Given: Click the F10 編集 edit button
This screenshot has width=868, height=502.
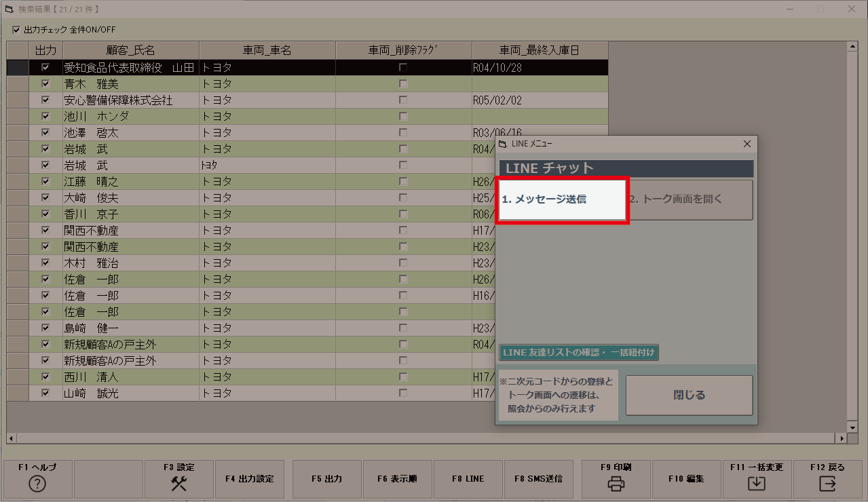Looking at the screenshot, I should pyautogui.click(x=686, y=479).
